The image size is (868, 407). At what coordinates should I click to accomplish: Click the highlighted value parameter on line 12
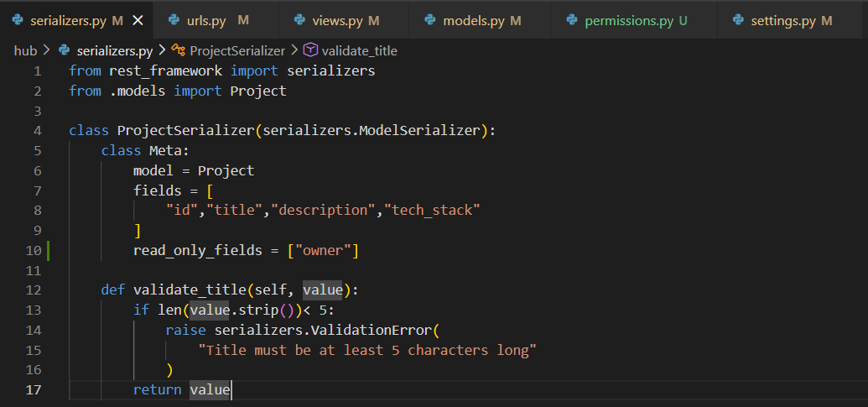point(323,290)
